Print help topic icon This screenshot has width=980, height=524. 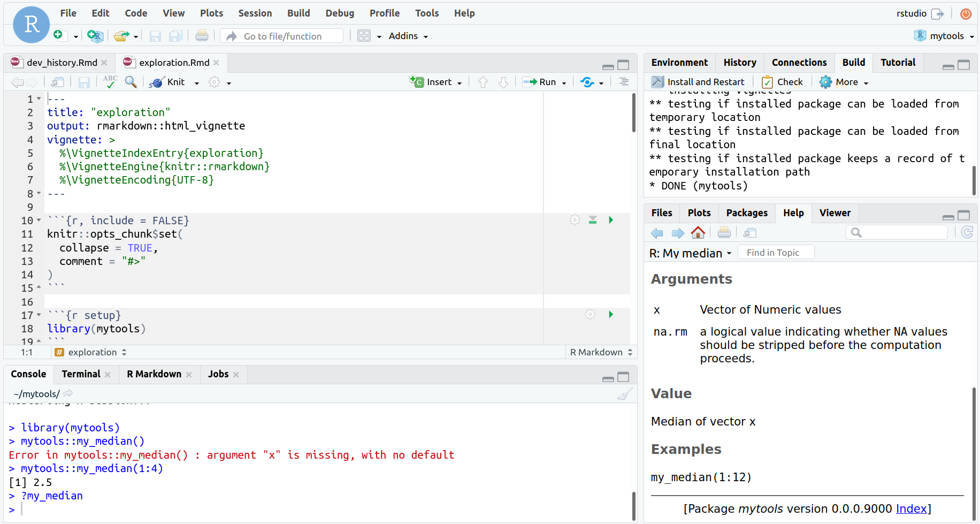(724, 232)
